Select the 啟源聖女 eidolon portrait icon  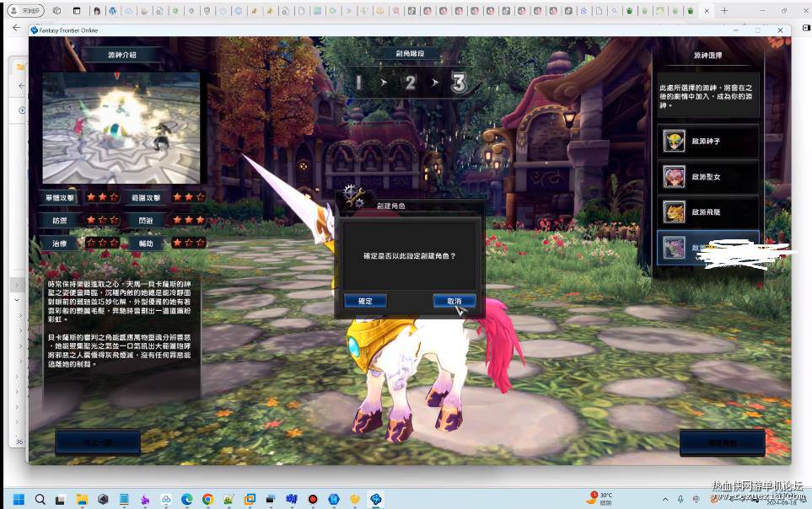[674, 177]
